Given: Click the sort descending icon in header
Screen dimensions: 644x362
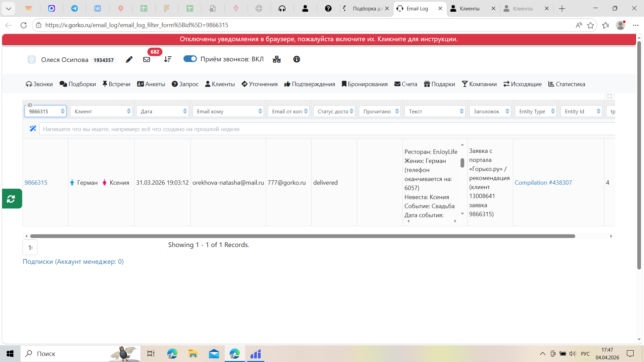Looking at the screenshot, I should (168, 59).
